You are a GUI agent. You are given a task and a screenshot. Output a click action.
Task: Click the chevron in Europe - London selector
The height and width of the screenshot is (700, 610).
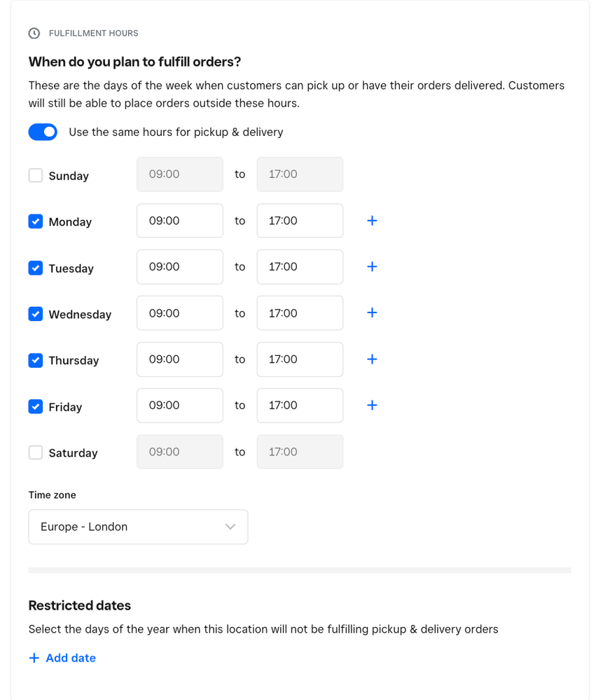[x=230, y=527]
